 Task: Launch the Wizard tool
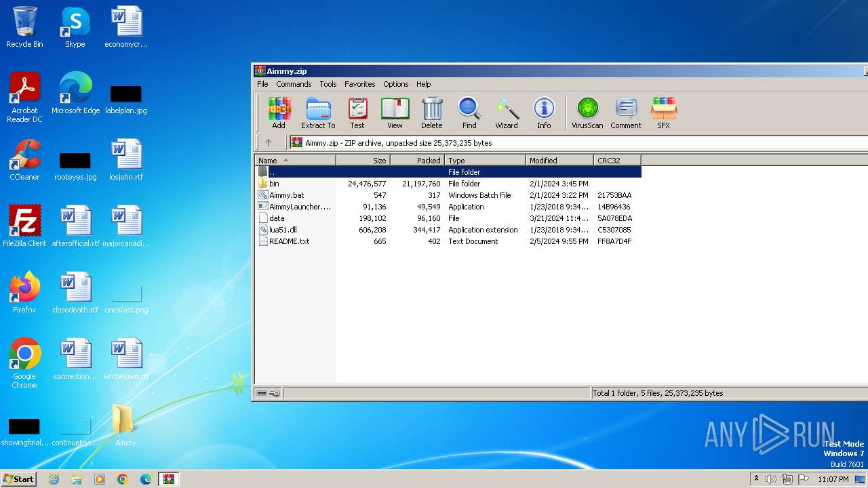click(x=507, y=113)
